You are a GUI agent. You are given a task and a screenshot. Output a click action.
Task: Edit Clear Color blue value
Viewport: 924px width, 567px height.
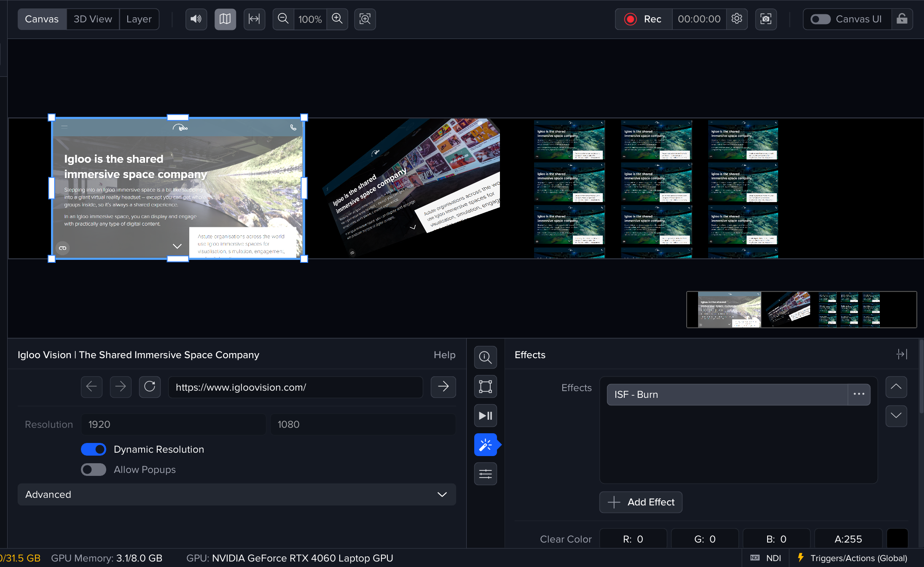776,539
